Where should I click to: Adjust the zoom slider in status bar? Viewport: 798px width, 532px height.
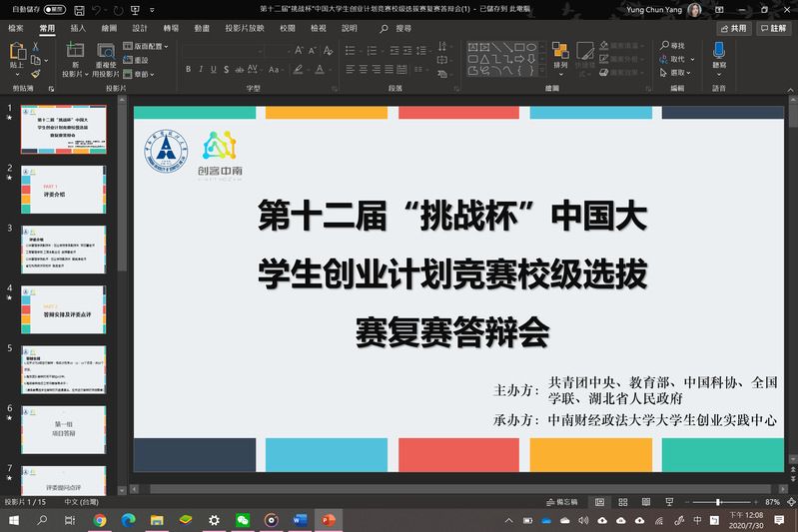(718, 502)
